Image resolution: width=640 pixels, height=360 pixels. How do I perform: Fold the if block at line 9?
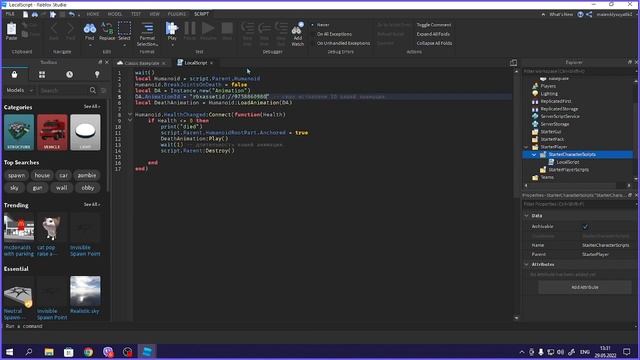[x=130, y=120]
